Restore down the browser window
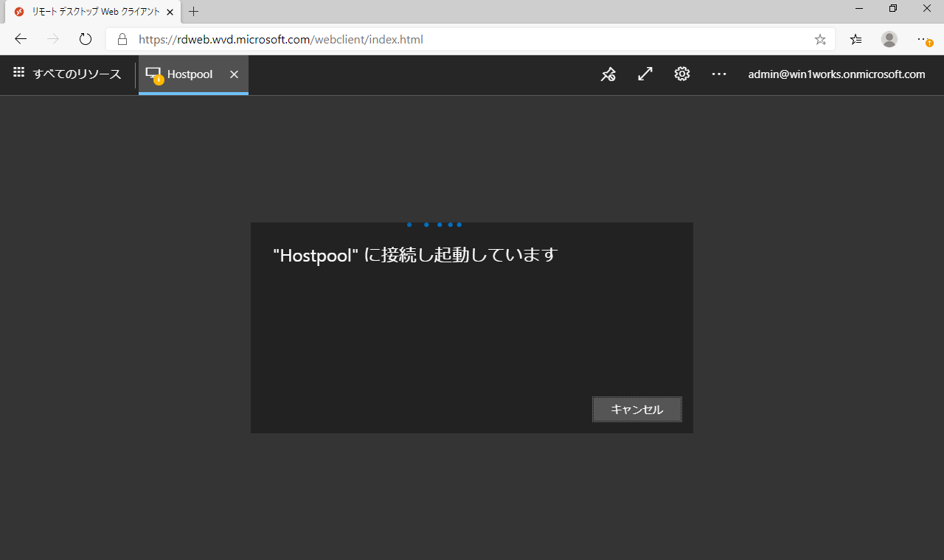This screenshot has width=944, height=560. [893, 9]
